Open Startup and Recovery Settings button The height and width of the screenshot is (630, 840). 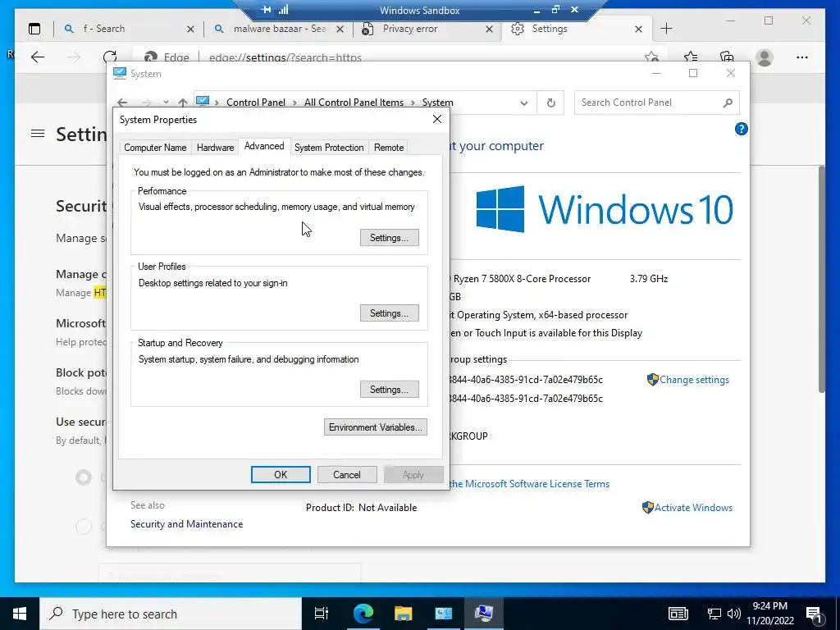tap(389, 390)
